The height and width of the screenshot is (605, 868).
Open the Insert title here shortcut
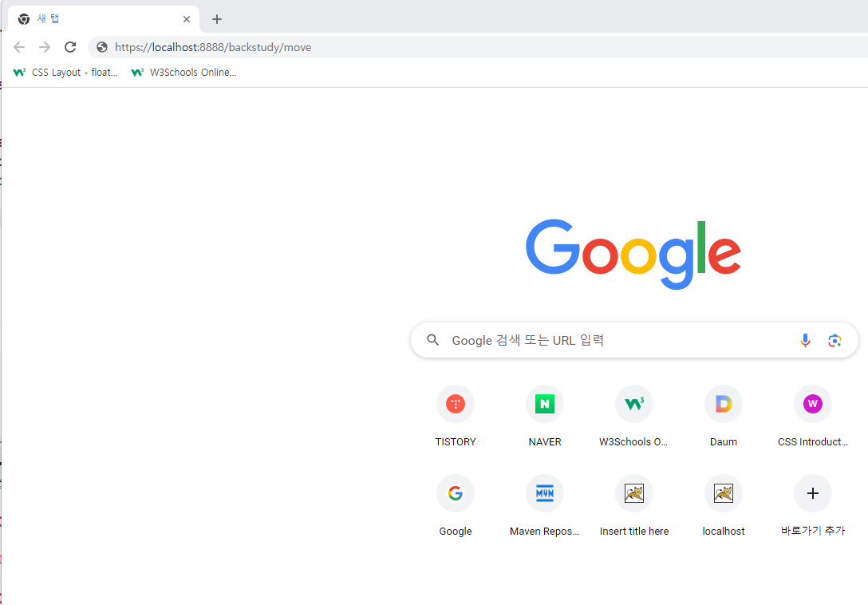click(633, 506)
